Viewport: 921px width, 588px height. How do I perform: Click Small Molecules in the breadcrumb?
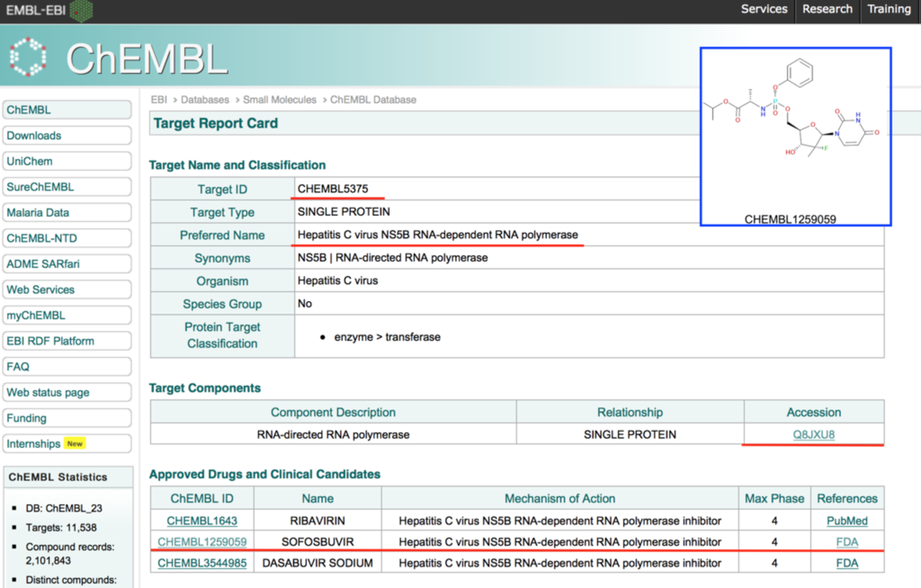click(280, 100)
